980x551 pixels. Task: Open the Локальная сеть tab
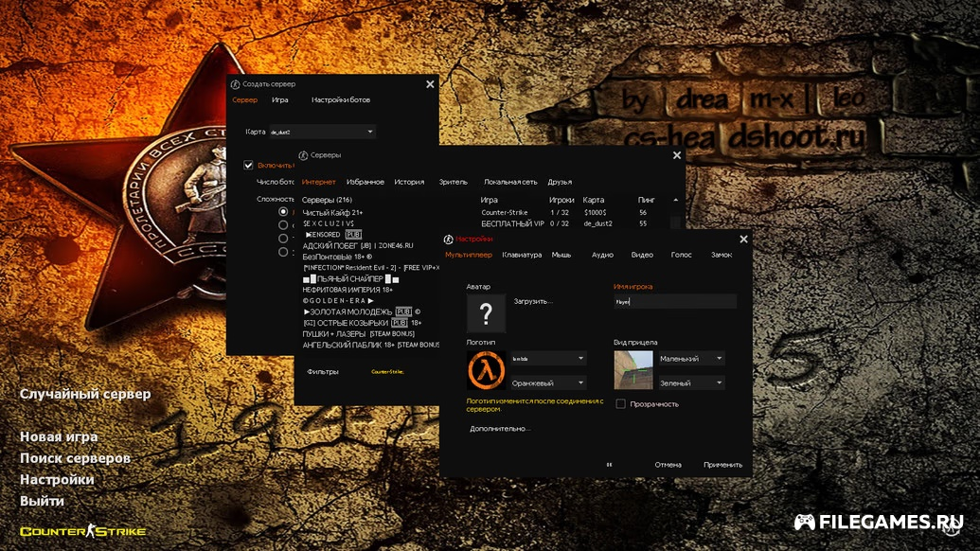click(x=510, y=183)
